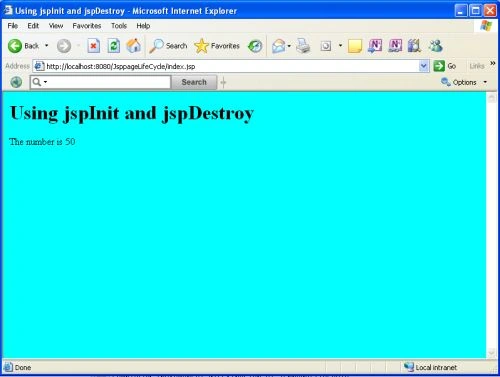Viewport: 500px width, 377px height.
Task: Open History via clock arrow icon
Action: [255, 46]
